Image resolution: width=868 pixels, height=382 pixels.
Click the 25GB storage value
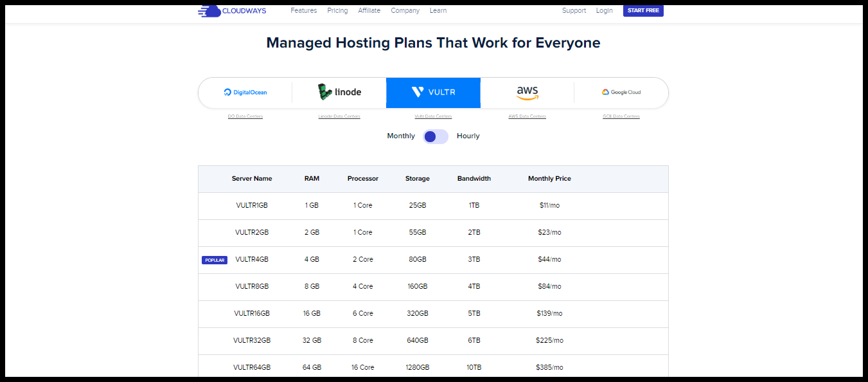[418, 206]
